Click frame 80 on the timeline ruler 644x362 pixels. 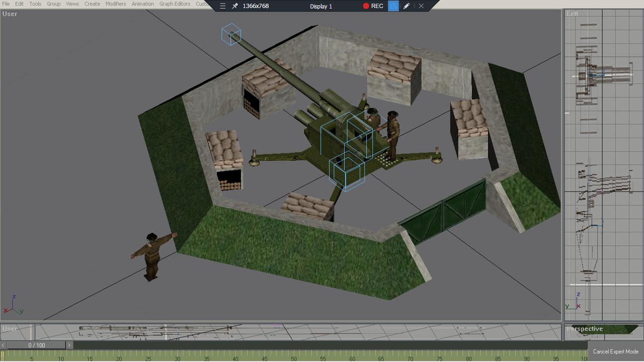(x=468, y=358)
